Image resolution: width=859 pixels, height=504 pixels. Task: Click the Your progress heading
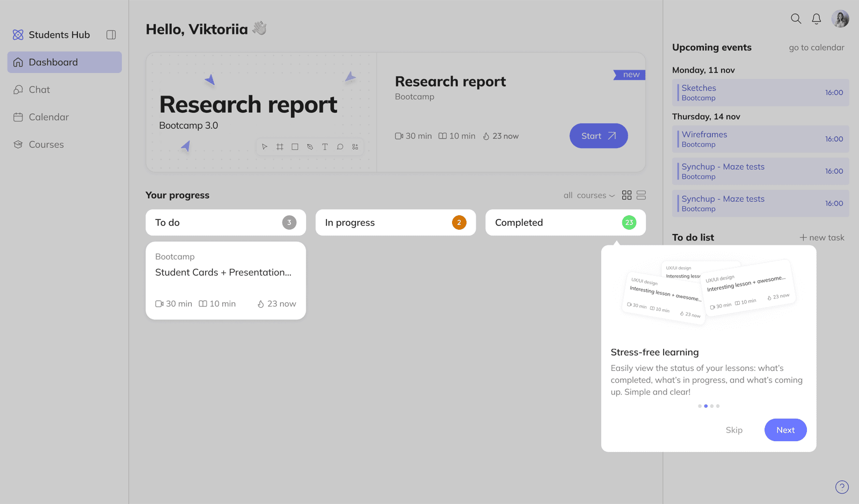[x=177, y=195]
